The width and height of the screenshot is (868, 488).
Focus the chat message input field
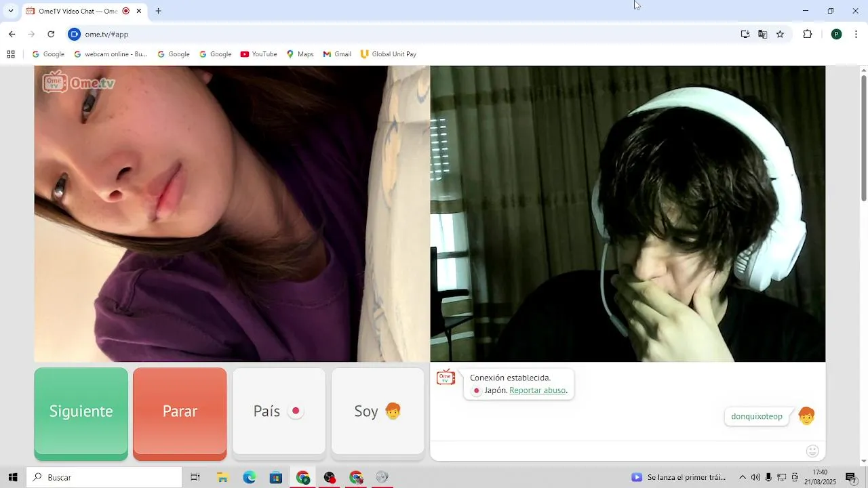[x=617, y=451]
